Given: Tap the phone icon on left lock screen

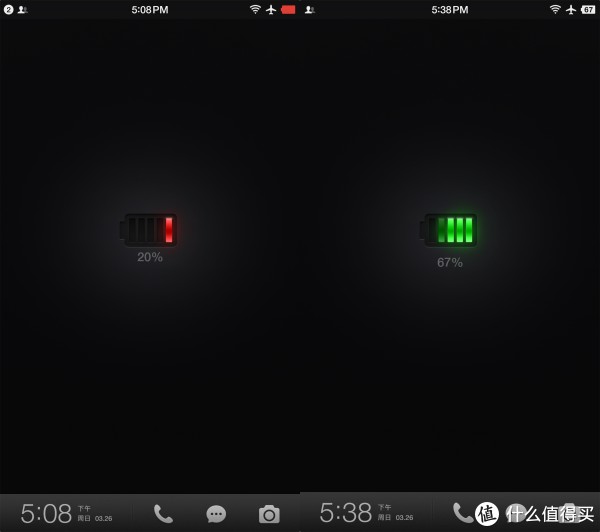Looking at the screenshot, I should click(163, 514).
